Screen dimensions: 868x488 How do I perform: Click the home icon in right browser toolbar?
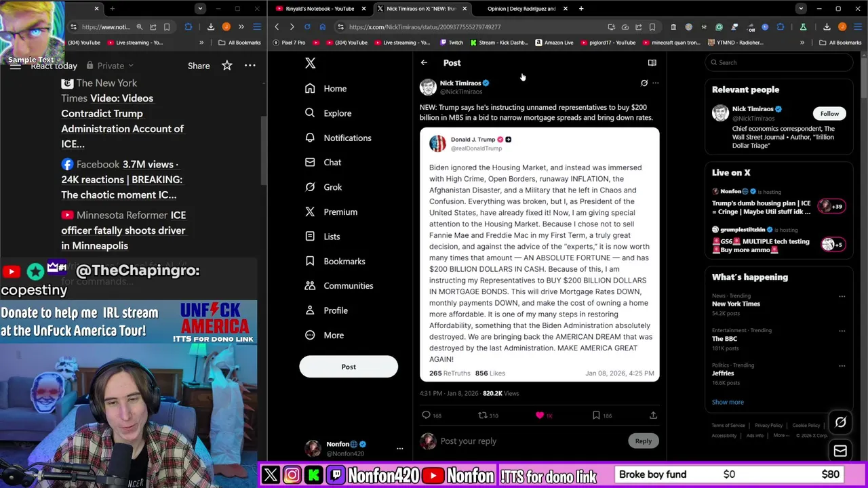pos(322,26)
